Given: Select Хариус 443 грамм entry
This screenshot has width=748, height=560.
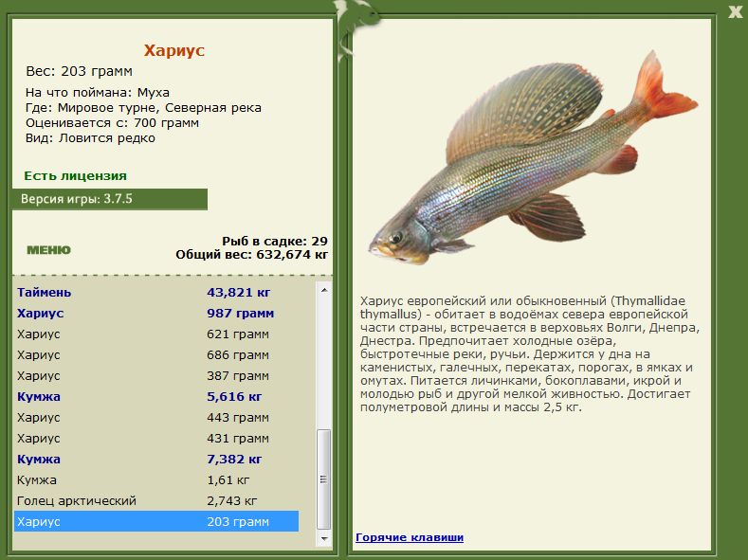Looking at the screenshot, I should pos(156,418).
